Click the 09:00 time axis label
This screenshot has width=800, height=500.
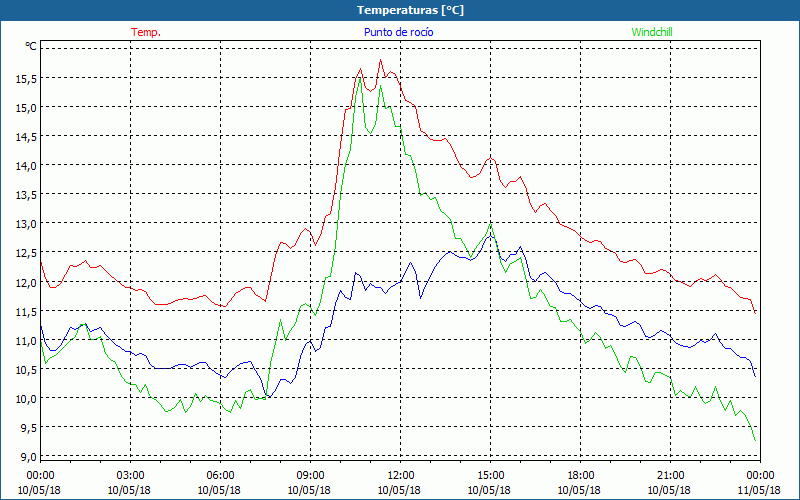click(311, 476)
